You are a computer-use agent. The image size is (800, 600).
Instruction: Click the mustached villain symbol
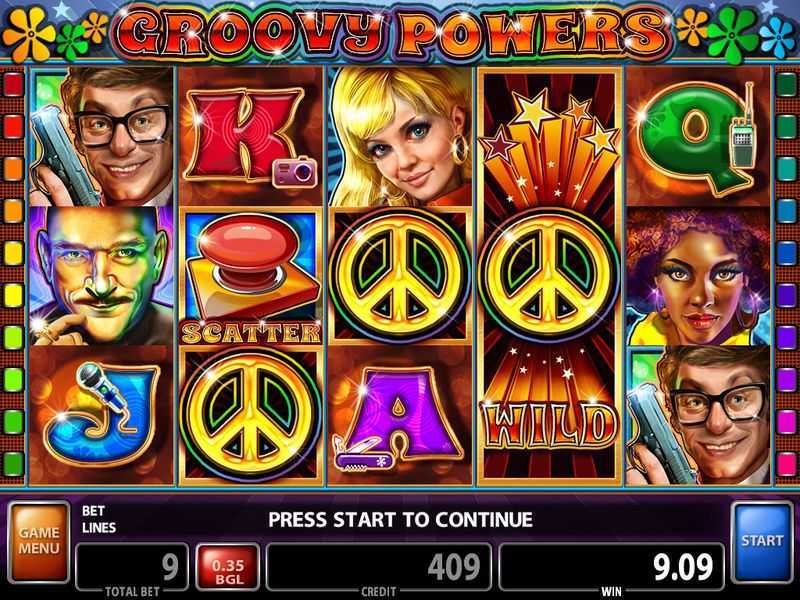point(102,276)
